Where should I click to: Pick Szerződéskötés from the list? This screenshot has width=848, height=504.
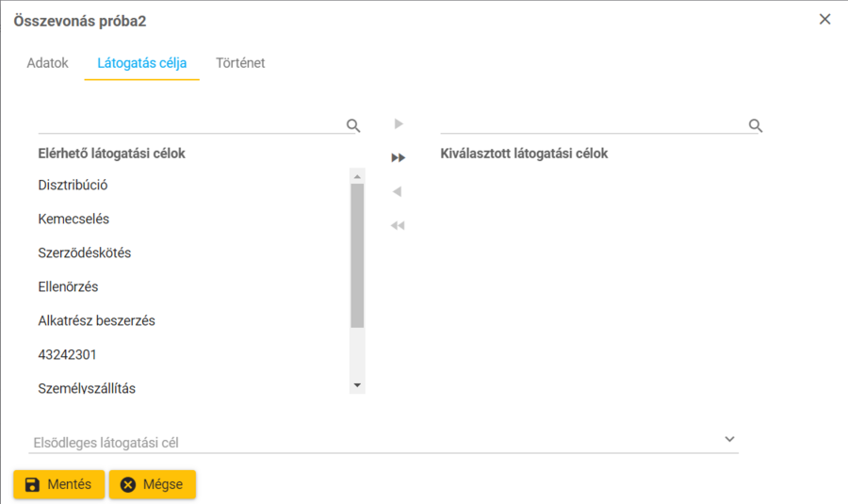(x=85, y=253)
